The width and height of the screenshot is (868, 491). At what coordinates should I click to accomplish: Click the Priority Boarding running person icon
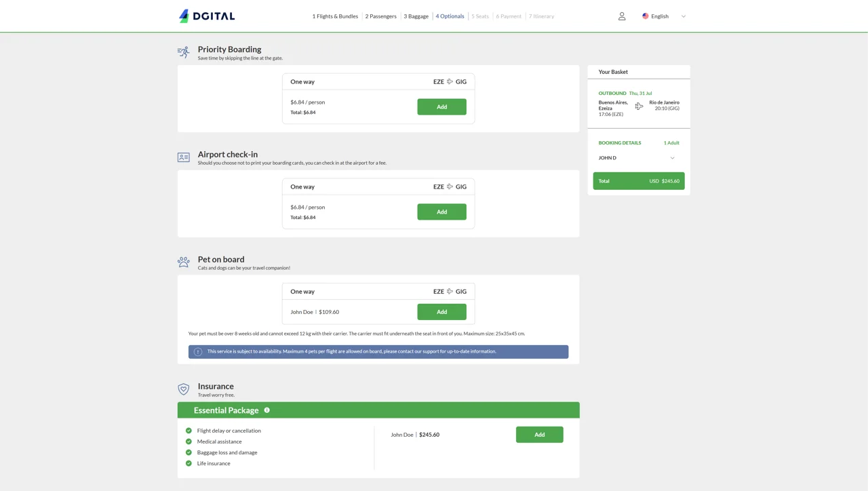point(183,52)
